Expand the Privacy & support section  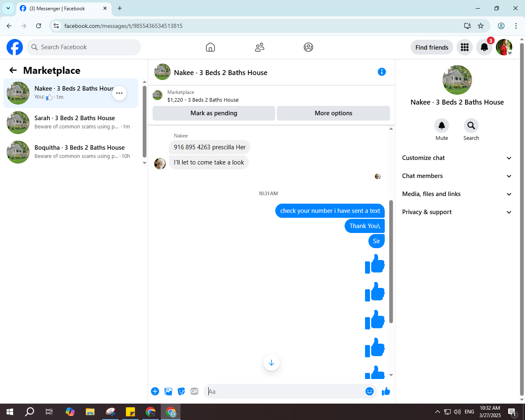tap(457, 212)
